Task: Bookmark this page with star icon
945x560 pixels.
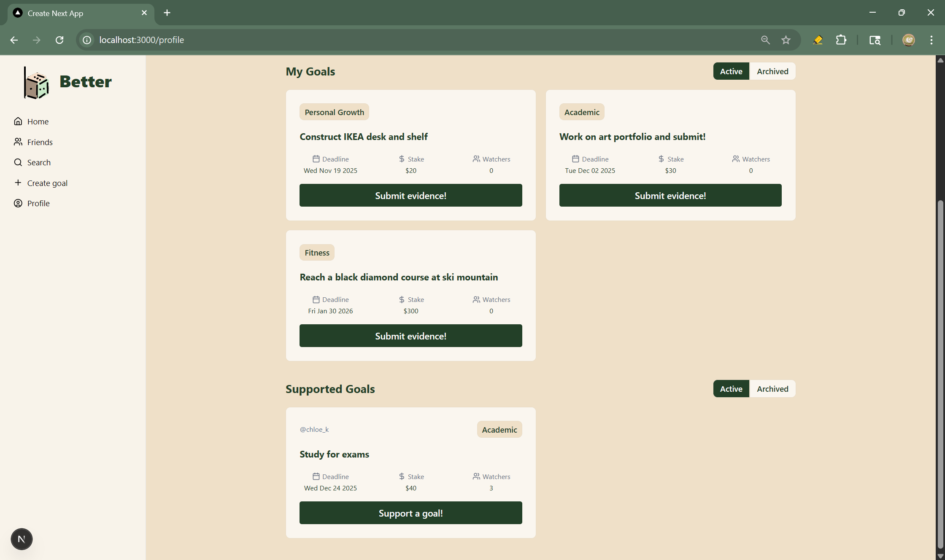Action: [x=786, y=40]
